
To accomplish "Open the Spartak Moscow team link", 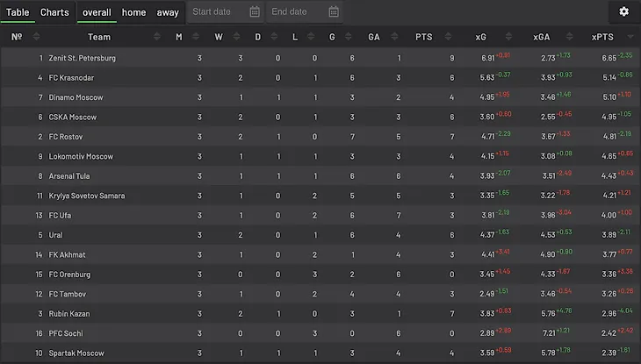I will pos(76,353).
